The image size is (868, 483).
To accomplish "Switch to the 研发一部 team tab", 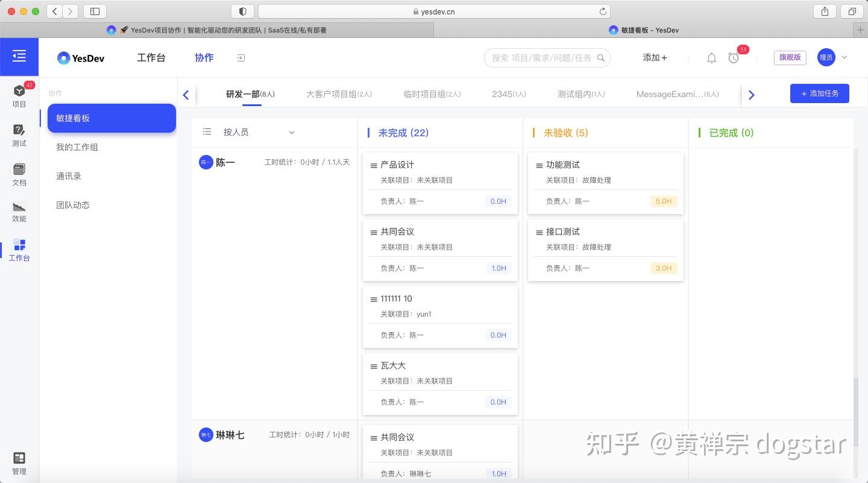I will pos(250,94).
